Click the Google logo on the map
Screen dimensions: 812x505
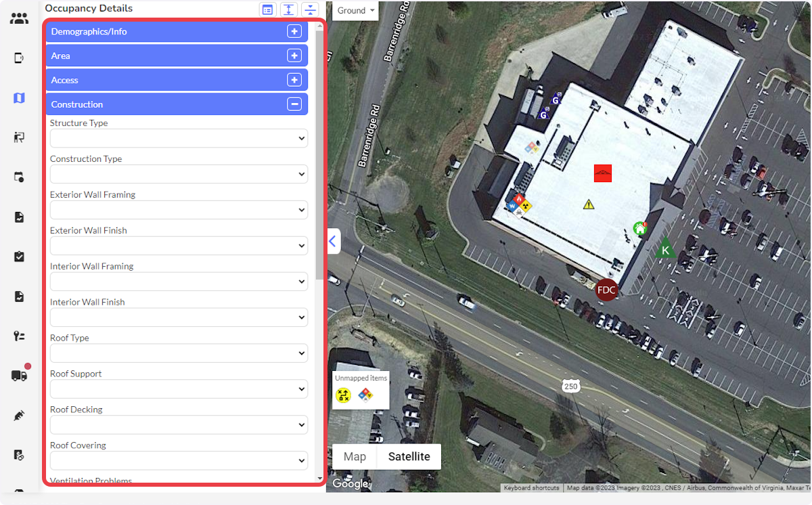click(x=350, y=483)
